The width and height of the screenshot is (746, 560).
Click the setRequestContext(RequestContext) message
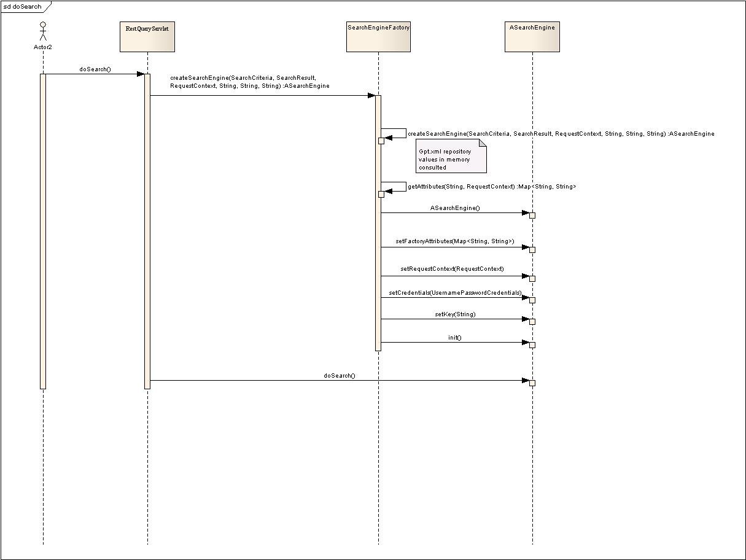coord(452,269)
